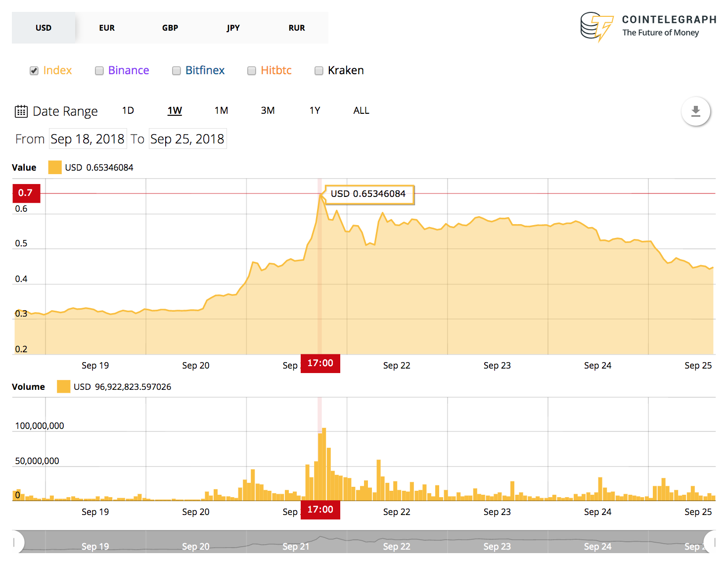Set the date range to 3M
728x564 pixels.
[x=268, y=110]
